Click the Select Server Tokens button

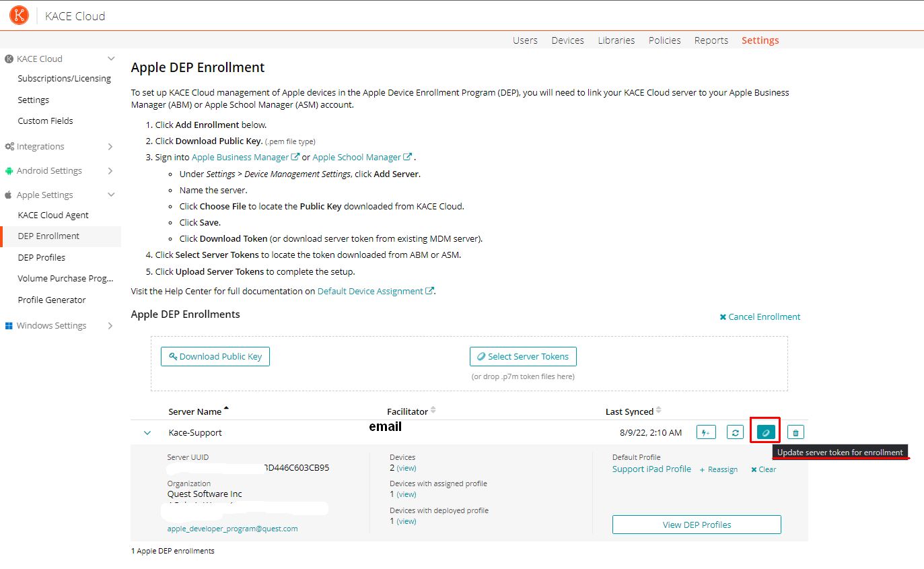click(523, 356)
